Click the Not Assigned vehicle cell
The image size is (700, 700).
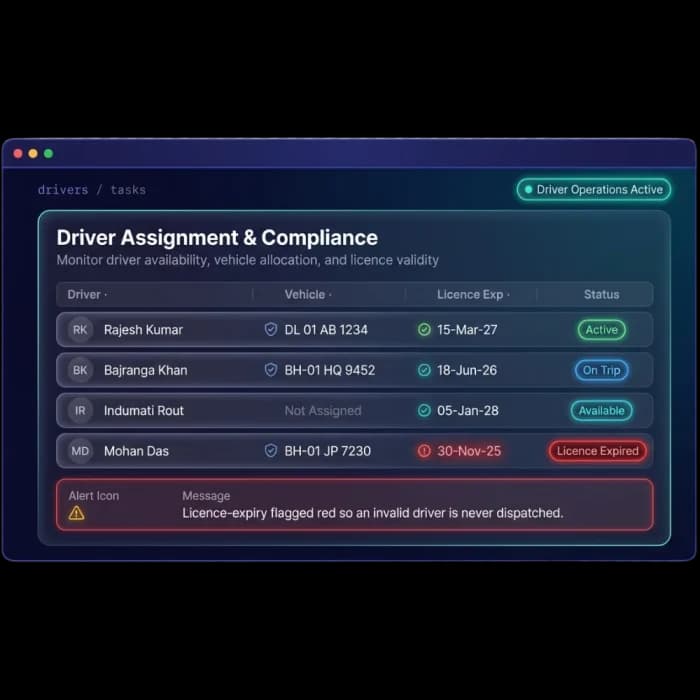pos(323,411)
